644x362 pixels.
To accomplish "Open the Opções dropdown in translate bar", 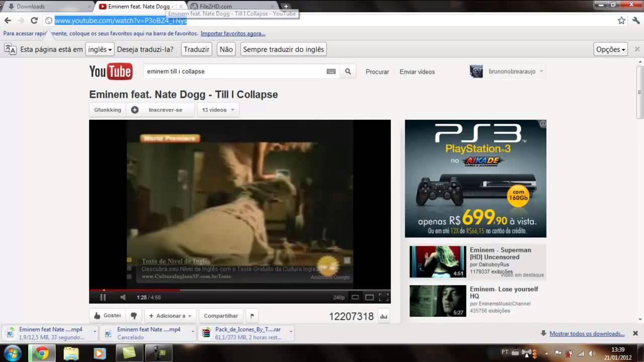I will (x=610, y=49).
